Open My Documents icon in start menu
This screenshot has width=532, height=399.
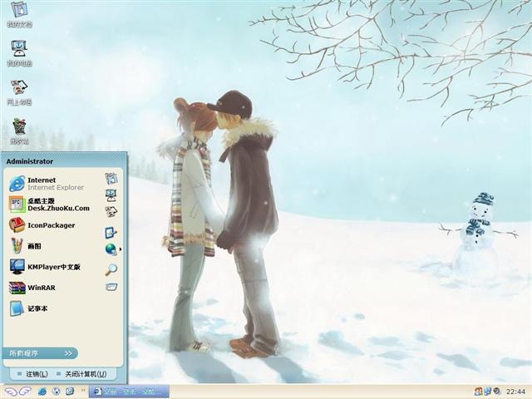click(111, 178)
